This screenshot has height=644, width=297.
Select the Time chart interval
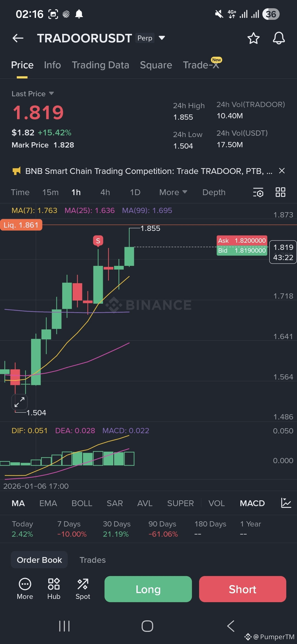click(x=20, y=192)
